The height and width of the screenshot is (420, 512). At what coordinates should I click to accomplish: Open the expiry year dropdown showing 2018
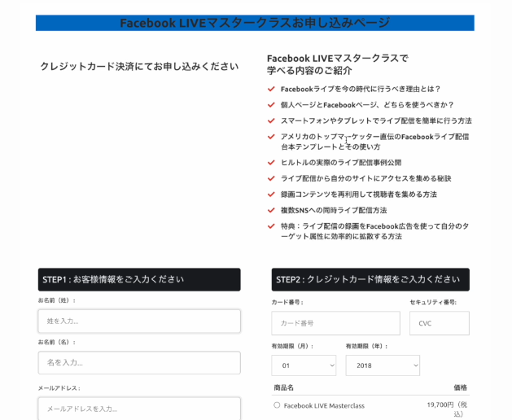(x=383, y=365)
